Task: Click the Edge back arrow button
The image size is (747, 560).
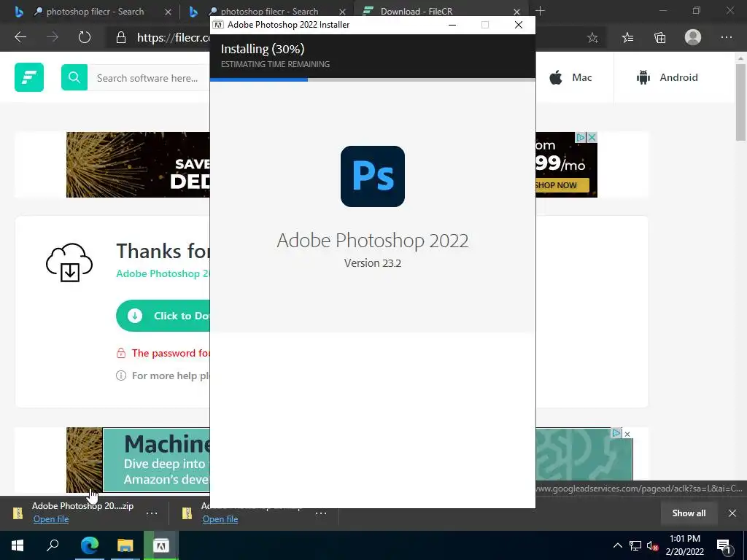Action: 20,37
